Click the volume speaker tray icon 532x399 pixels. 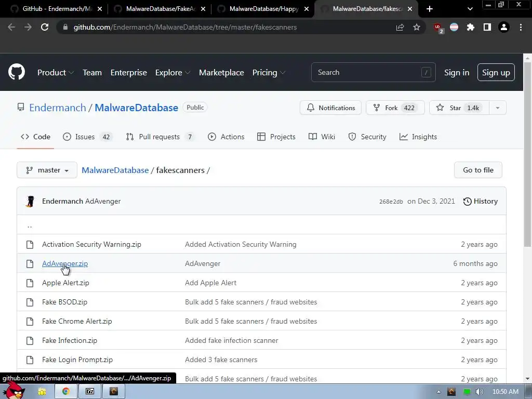tap(479, 392)
